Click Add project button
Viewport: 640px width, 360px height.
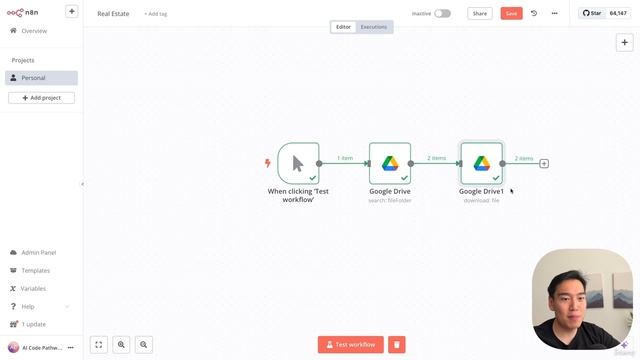41,98
